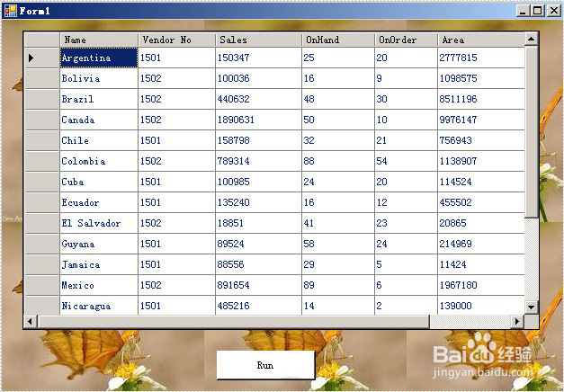Sort by the Vendor No column header
This screenshot has width=564, height=392.
pyautogui.click(x=176, y=40)
